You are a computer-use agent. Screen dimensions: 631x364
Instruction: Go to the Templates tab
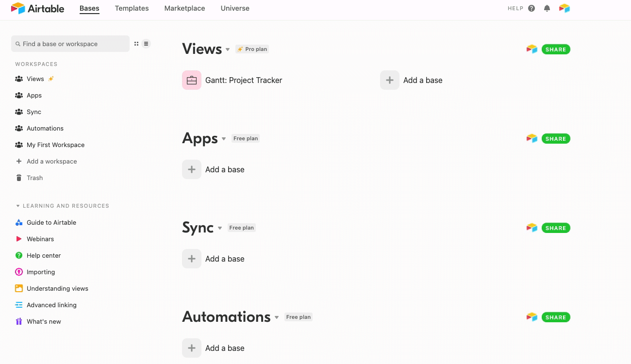pyautogui.click(x=132, y=8)
